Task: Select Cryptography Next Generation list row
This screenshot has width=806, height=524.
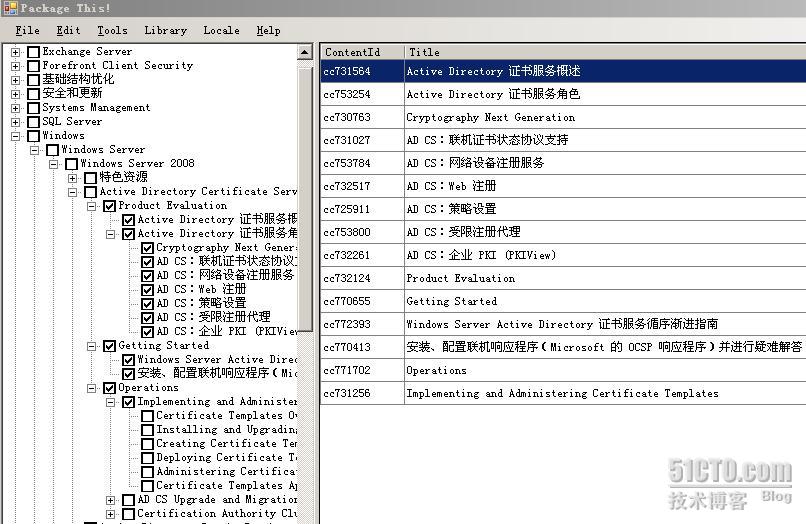Action: pos(563,117)
